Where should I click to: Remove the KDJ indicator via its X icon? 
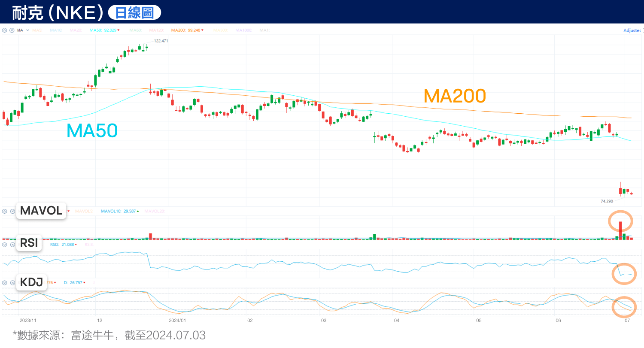point(12,282)
